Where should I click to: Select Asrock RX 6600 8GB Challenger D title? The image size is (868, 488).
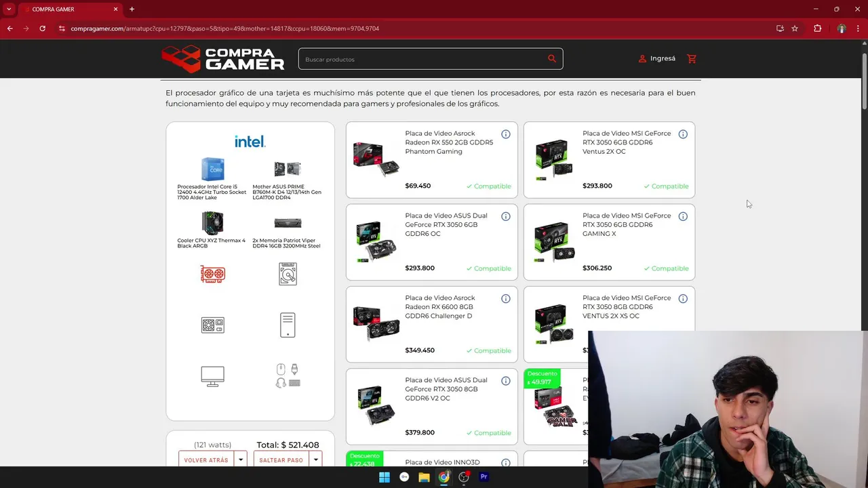[x=440, y=307]
